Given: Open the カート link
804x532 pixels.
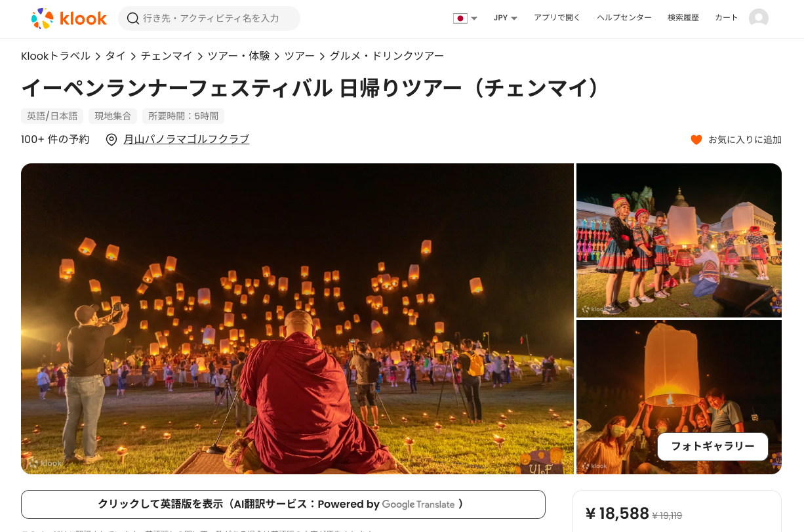Looking at the screenshot, I should coord(727,18).
